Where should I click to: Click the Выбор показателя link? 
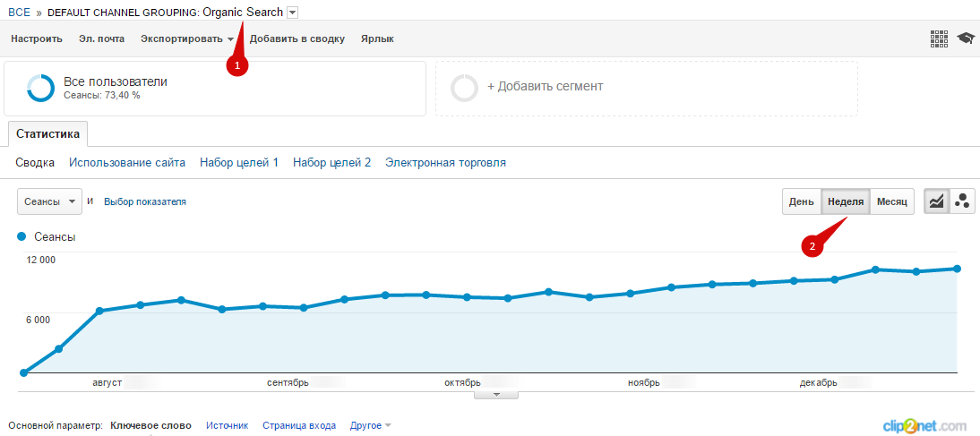point(145,201)
